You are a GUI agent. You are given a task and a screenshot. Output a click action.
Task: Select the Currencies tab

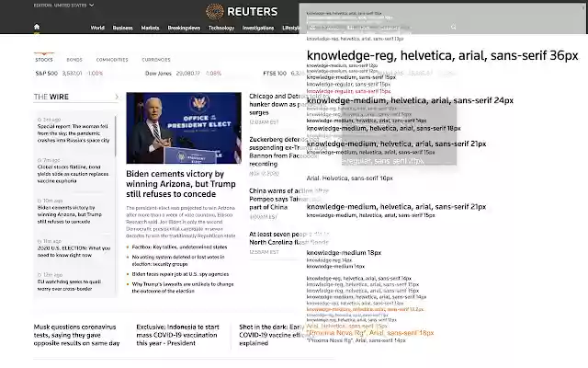tap(156, 60)
